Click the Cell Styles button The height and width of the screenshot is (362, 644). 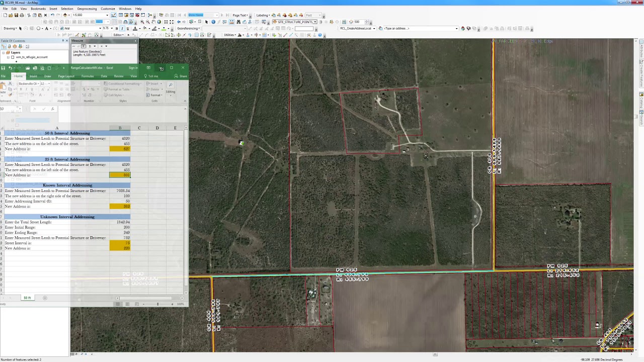tap(113, 95)
